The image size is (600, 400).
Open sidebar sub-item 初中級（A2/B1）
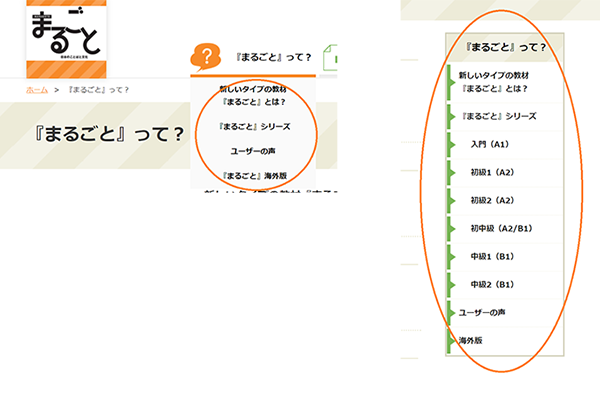(505, 229)
